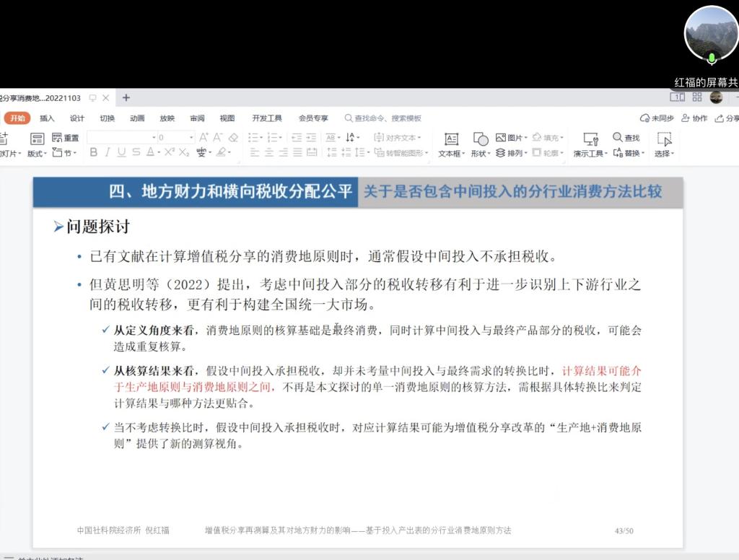Open the font size dropdown
Viewport: 739px width, 560px height.
point(191,137)
